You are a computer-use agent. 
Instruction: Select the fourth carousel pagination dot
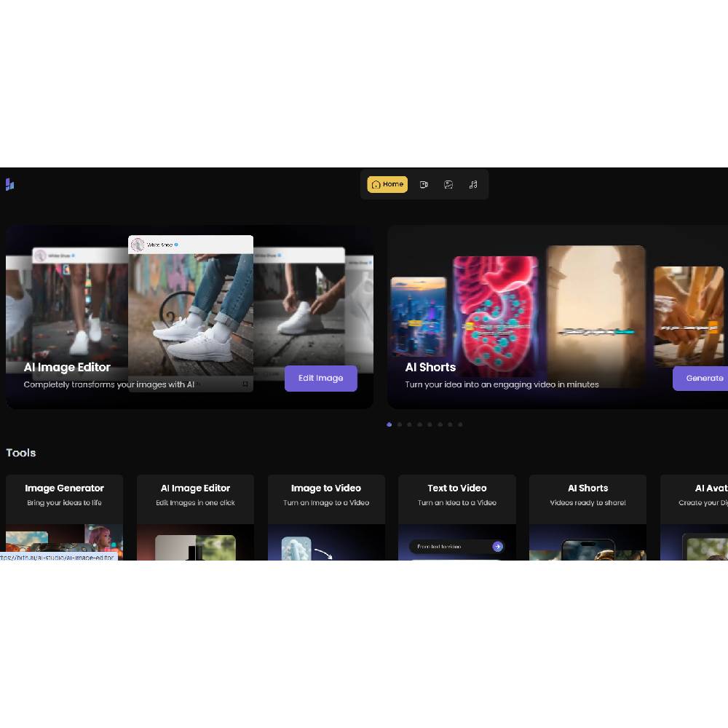[x=420, y=424]
